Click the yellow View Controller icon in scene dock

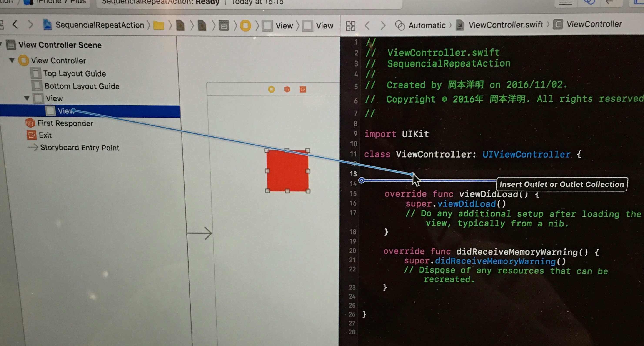271,89
